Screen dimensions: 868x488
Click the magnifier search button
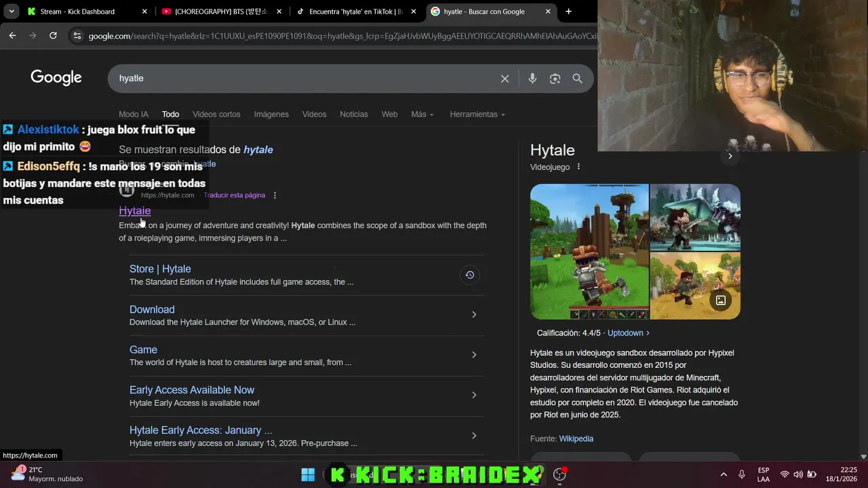point(577,79)
